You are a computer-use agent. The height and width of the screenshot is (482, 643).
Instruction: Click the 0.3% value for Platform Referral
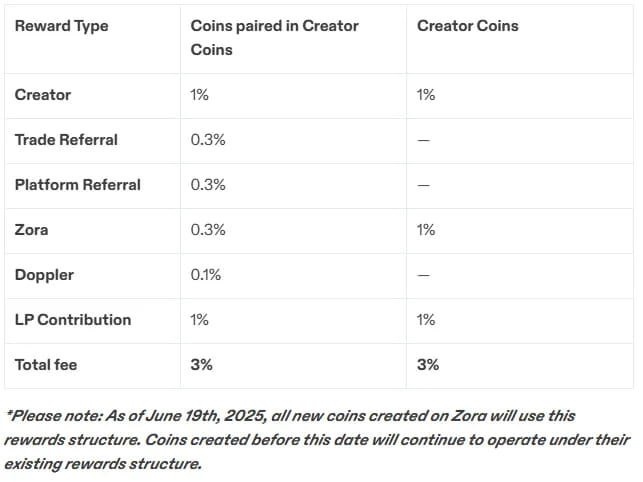(x=208, y=185)
